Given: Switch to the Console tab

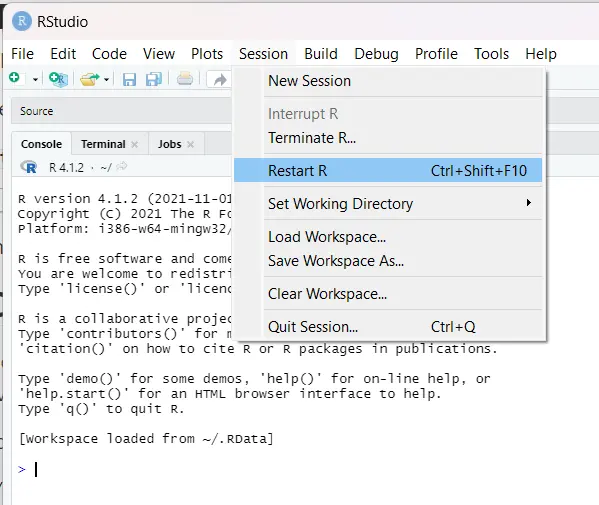Looking at the screenshot, I should coord(41,144).
